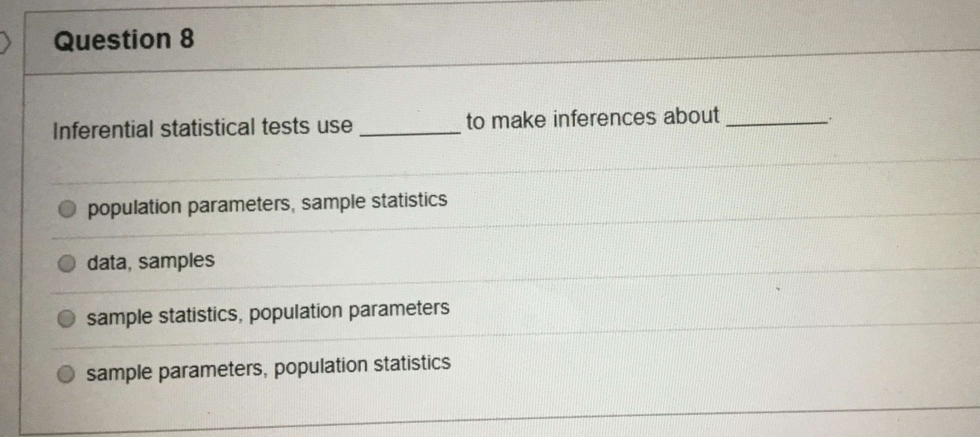980x437 pixels.
Task: Click 'population parameters' in the third answer option
Action: (349, 310)
